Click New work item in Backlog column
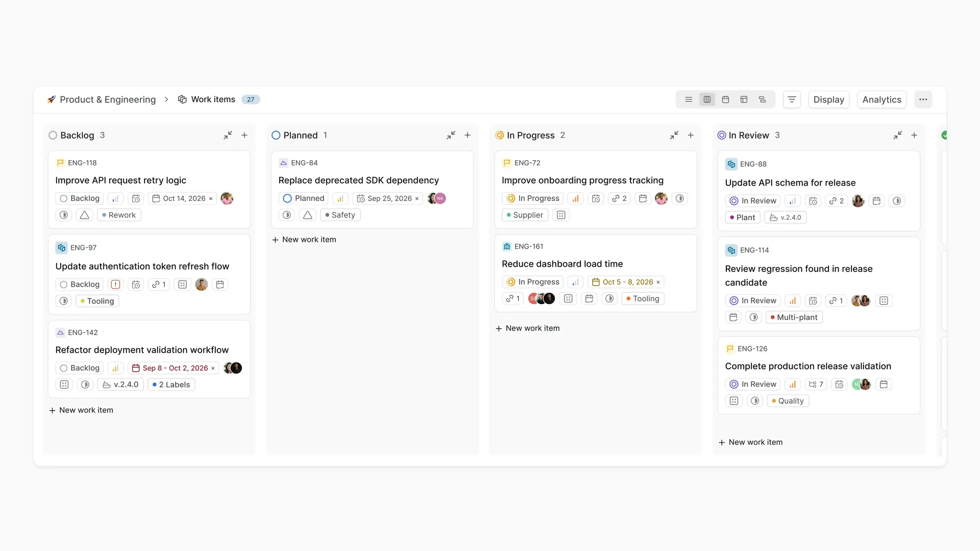Image resolution: width=980 pixels, height=551 pixels. 81,410
